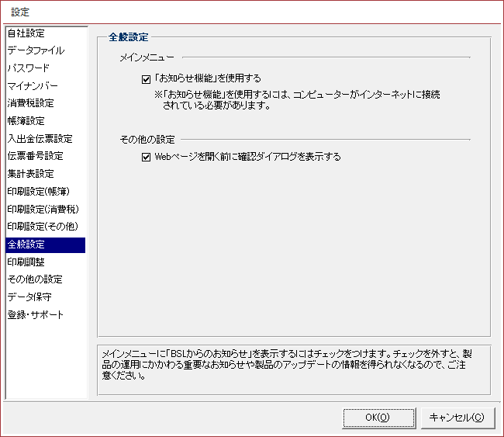Screen dimensions: 504x437
Task: Open the データファイル settings category
Action: [36, 50]
